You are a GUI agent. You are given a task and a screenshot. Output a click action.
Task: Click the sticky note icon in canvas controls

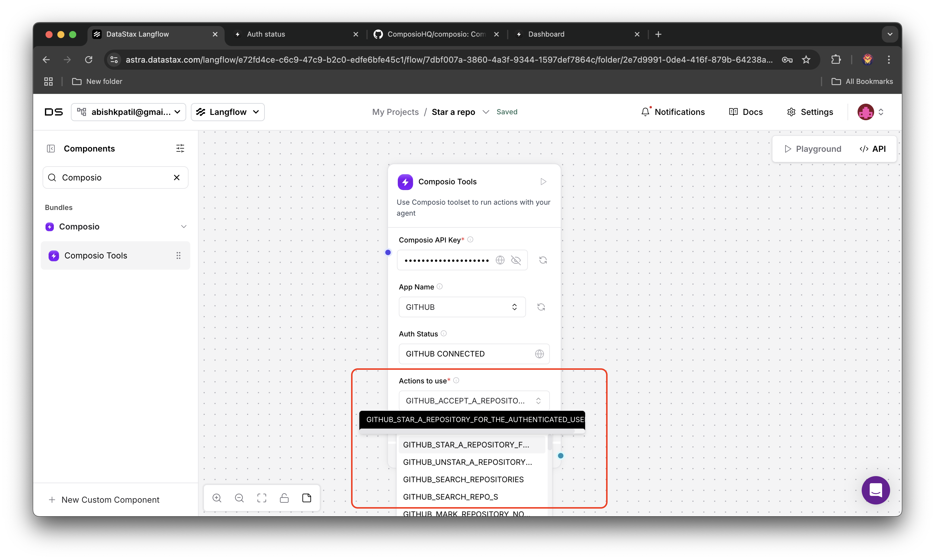point(306,498)
